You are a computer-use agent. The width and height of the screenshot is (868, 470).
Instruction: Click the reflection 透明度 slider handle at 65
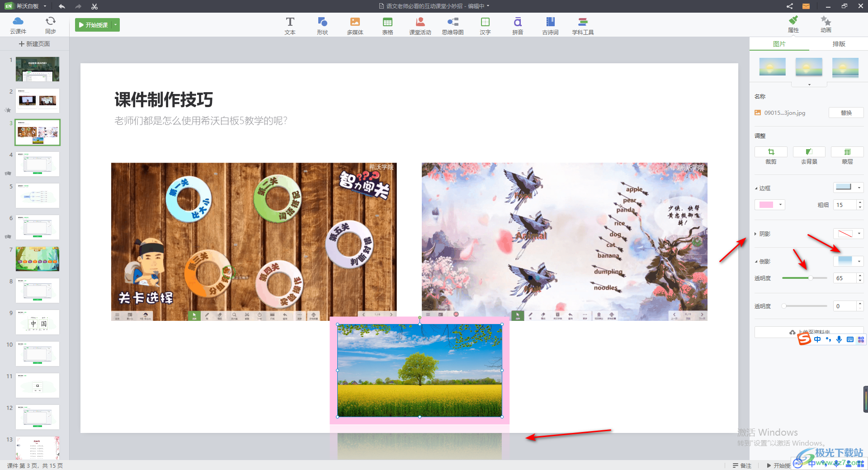(x=811, y=278)
